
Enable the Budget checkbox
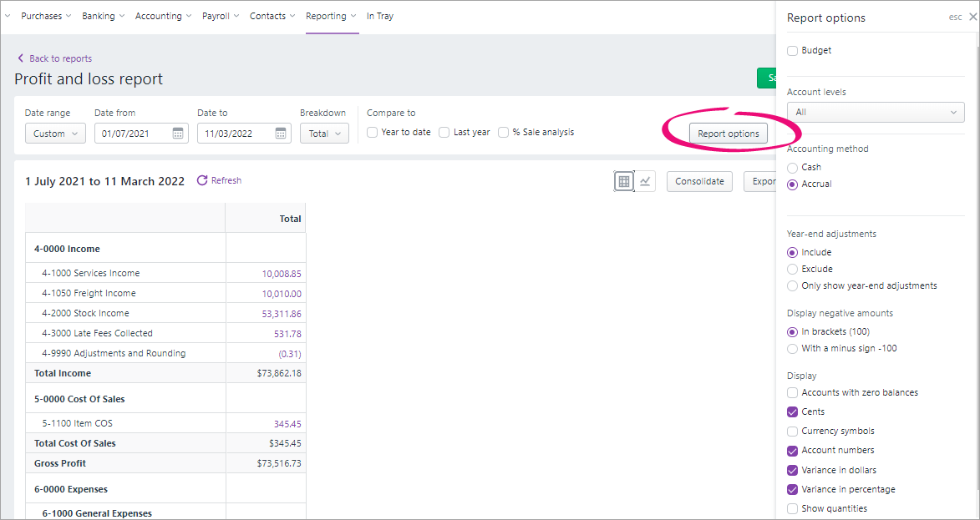click(793, 51)
